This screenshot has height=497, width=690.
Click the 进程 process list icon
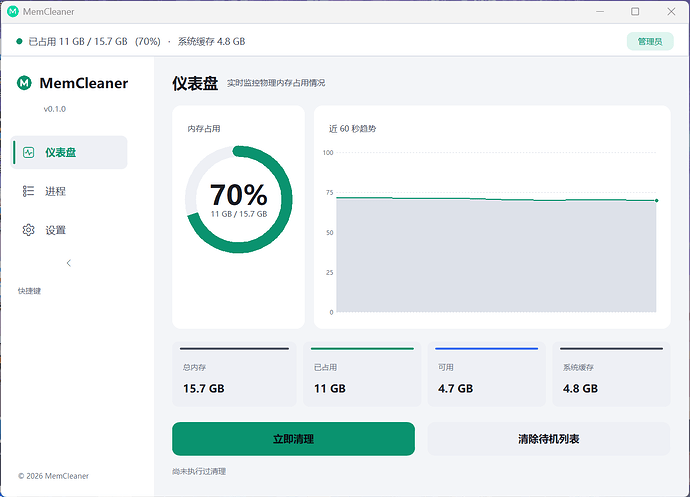29,191
